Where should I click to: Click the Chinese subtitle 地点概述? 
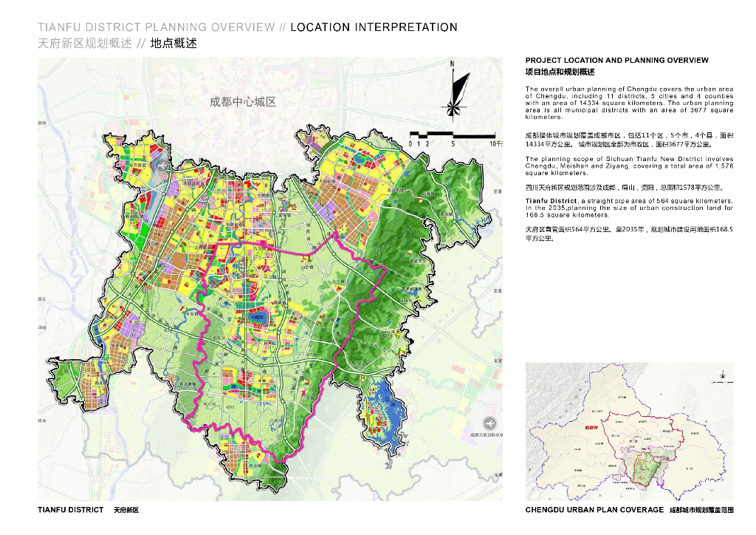173,44
